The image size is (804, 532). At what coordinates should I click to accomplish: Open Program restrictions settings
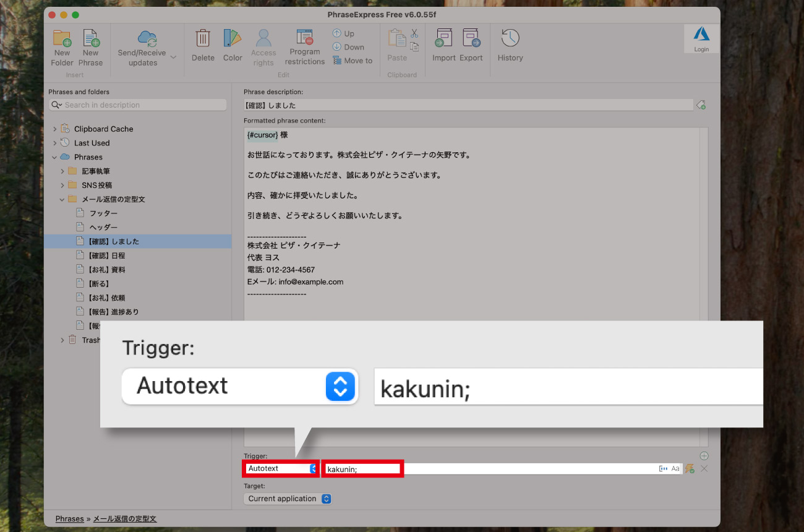[305, 47]
